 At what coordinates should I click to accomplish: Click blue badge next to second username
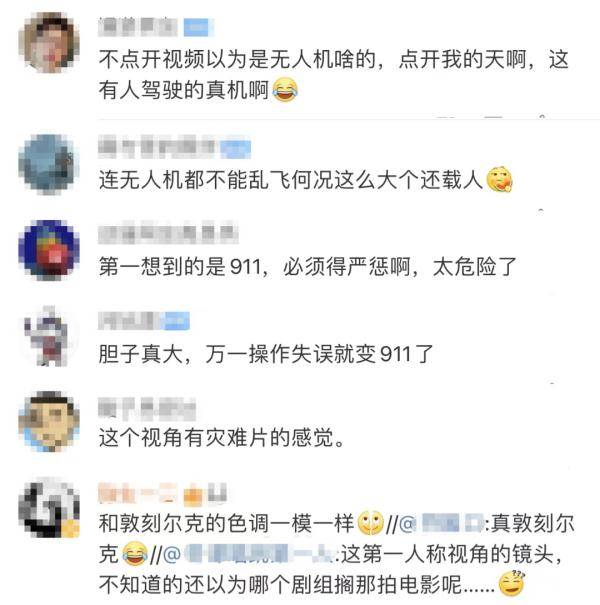(x=236, y=149)
